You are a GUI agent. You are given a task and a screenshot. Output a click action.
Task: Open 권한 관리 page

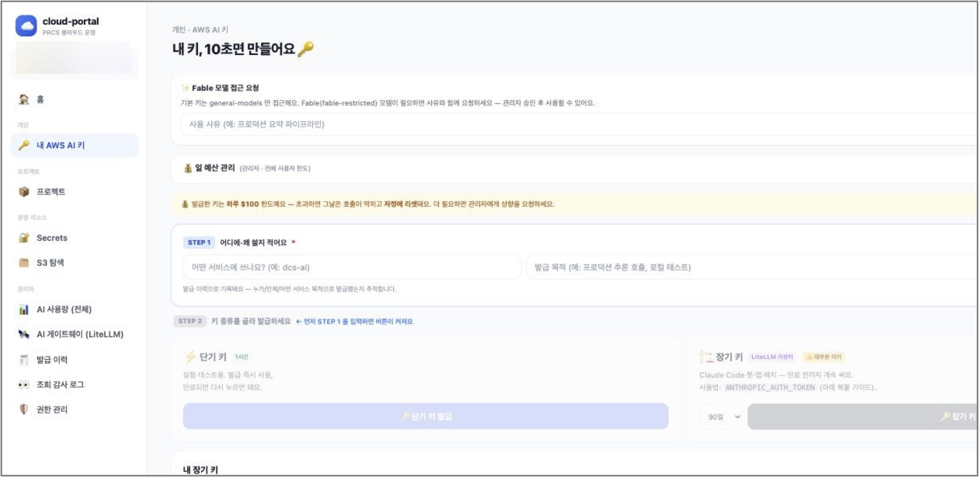[x=74, y=410]
